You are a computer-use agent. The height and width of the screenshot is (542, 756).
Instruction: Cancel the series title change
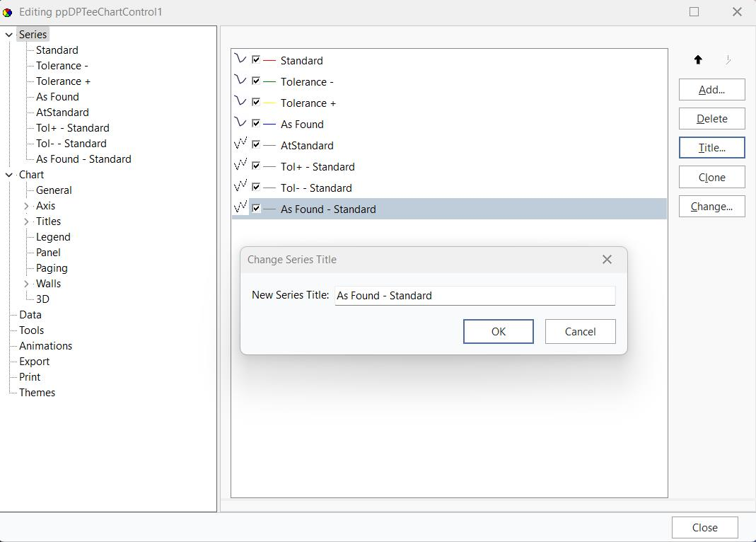pyautogui.click(x=580, y=332)
